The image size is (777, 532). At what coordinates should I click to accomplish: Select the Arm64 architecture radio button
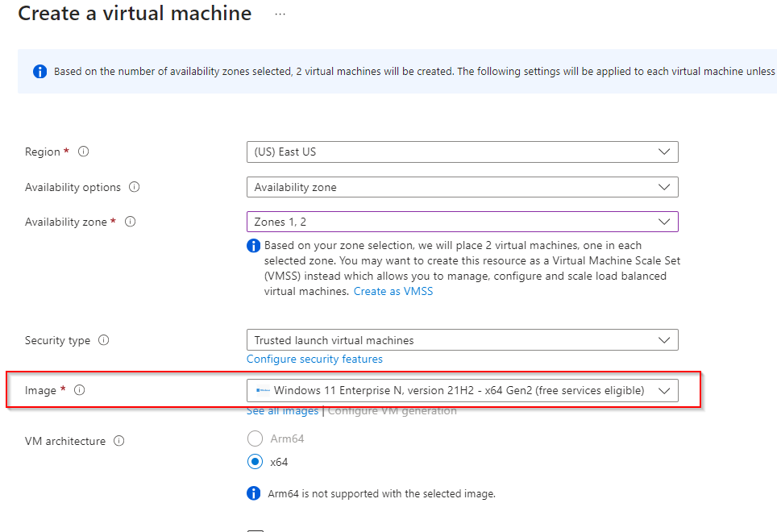click(256, 438)
